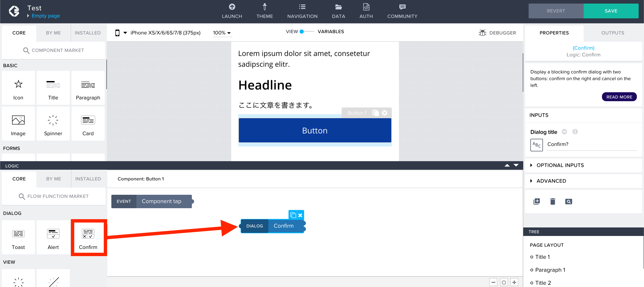Switch to the OUTPUTS tab in Properties panel
The image size is (644, 287).
[612, 32]
